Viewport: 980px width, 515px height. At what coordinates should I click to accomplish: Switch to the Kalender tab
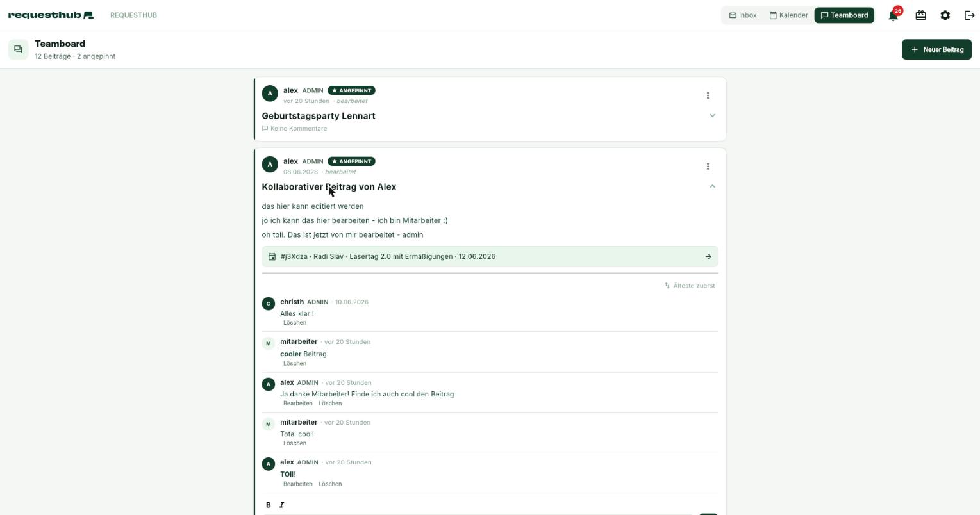click(788, 15)
